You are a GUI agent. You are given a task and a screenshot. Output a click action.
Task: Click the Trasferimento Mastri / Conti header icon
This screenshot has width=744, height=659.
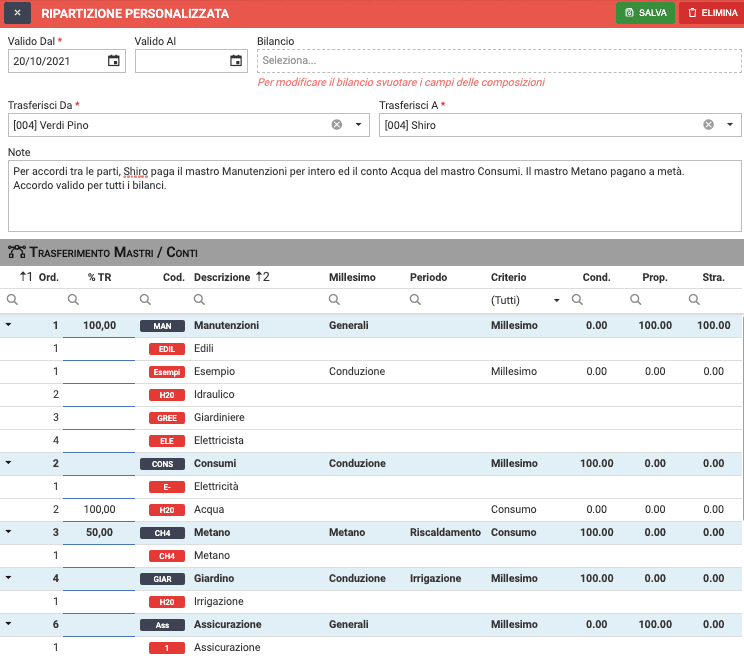click(x=17, y=252)
